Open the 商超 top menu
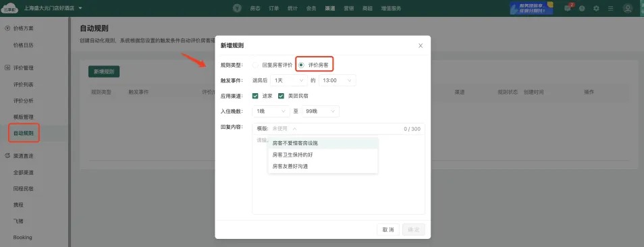This screenshot has height=247, width=644. 367,8
